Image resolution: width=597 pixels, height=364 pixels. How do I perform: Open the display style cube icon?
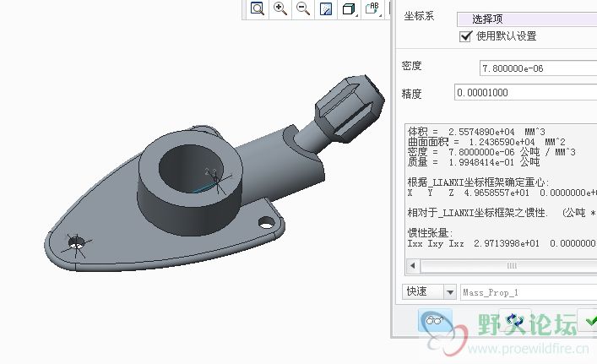[349, 8]
